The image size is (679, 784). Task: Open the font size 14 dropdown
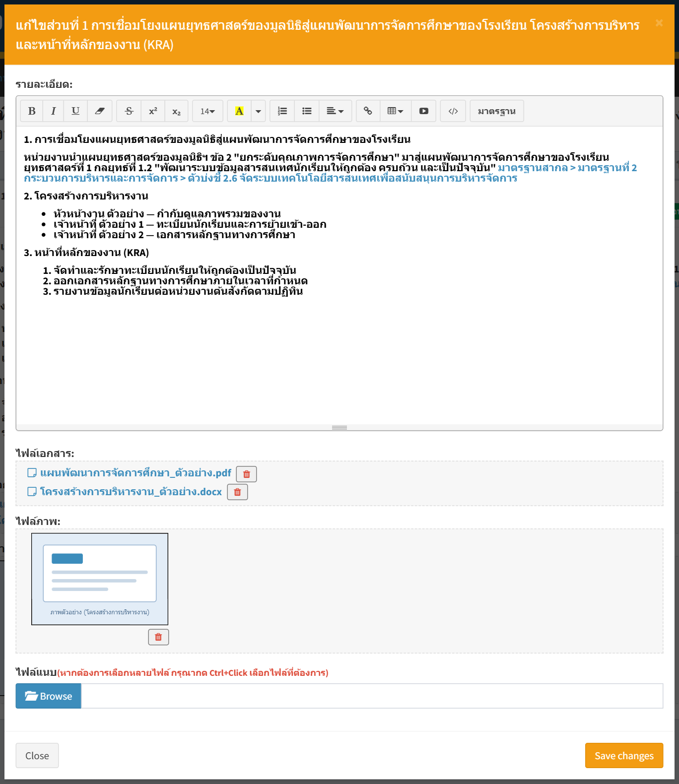tap(207, 111)
